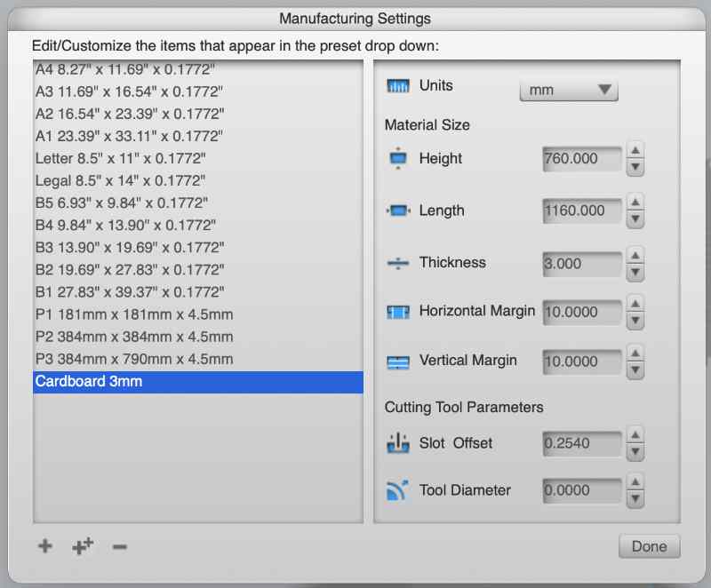The width and height of the screenshot is (711, 588).
Task: Choose the Letter 8.5" x 11" preset
Action: (x=121, y=159)
